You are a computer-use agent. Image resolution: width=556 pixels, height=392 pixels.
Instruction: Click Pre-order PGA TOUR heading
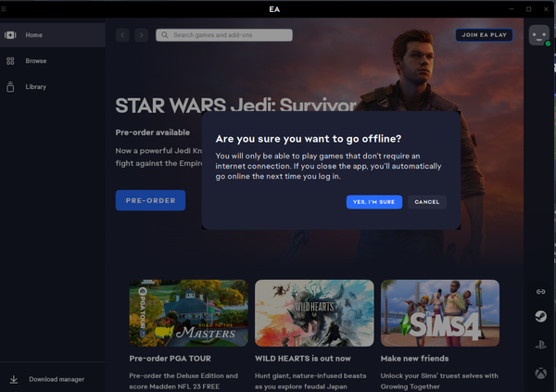[x=171, y=359]
